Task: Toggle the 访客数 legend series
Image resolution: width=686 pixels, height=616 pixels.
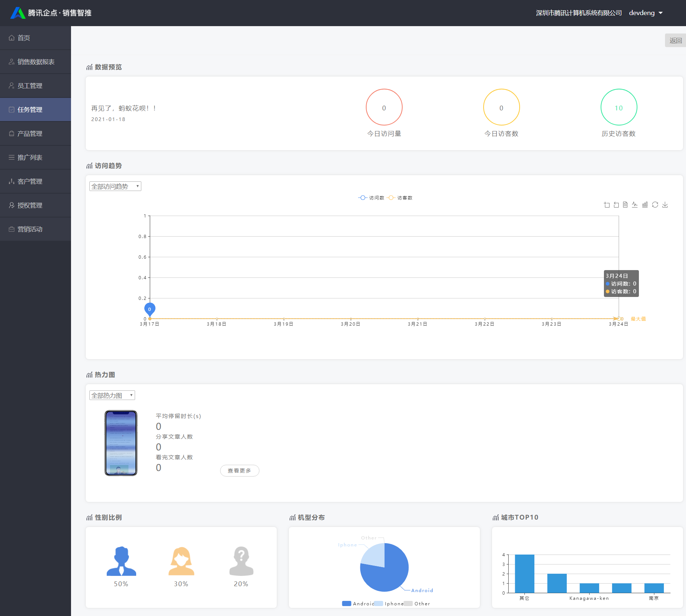Action: [400, 198]
